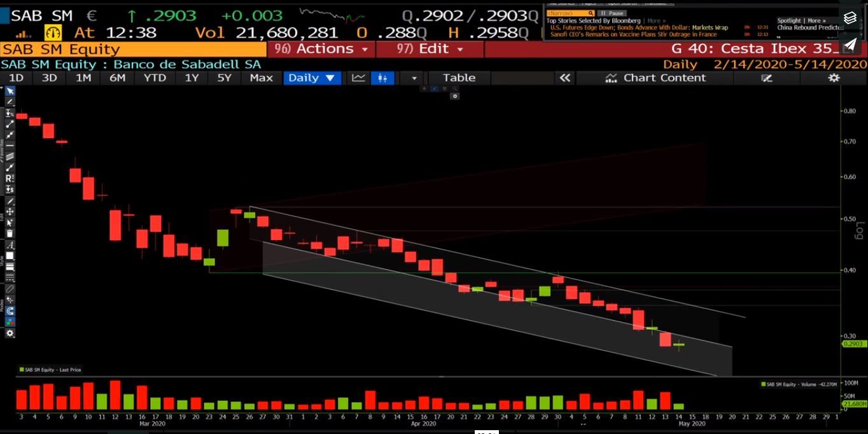The width and height of the screenshot is (868, 434).
Task: Set chart range to 6M
Action: click(117, 78)
